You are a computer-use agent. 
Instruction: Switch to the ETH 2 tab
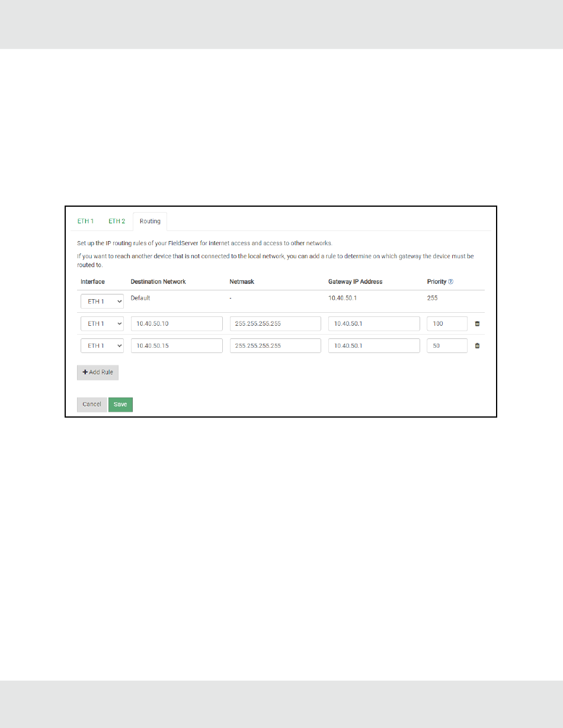coord(117,222)
